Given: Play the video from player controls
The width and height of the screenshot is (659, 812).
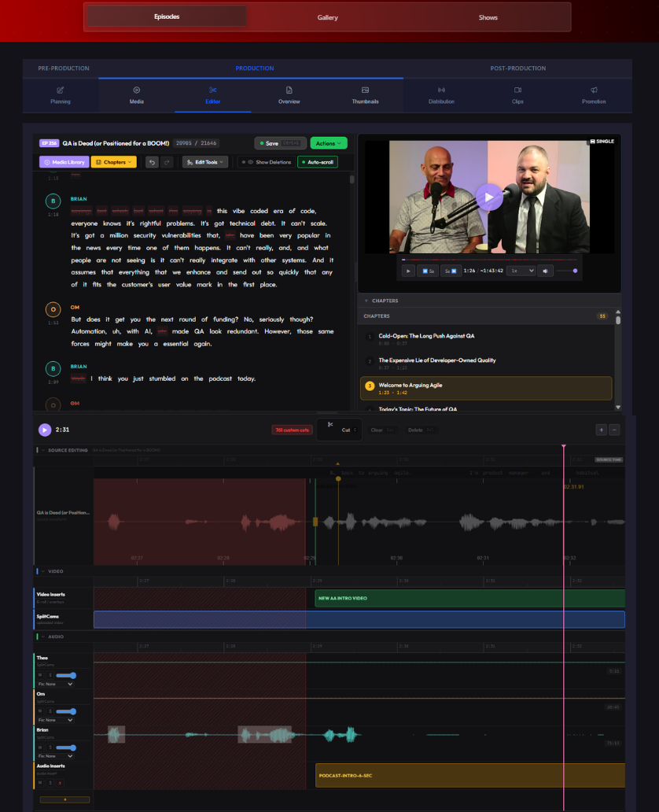Looking at the screenshot, I should coord(408,271).
